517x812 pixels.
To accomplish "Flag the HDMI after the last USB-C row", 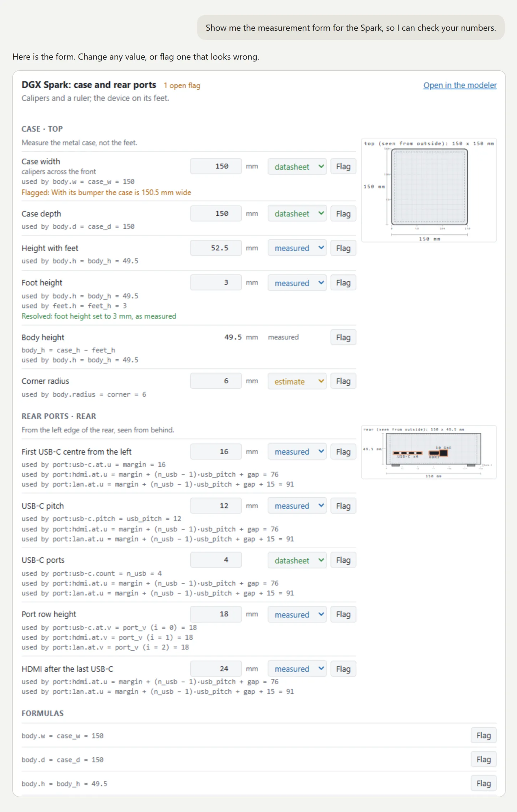I will tap(343, 669).
